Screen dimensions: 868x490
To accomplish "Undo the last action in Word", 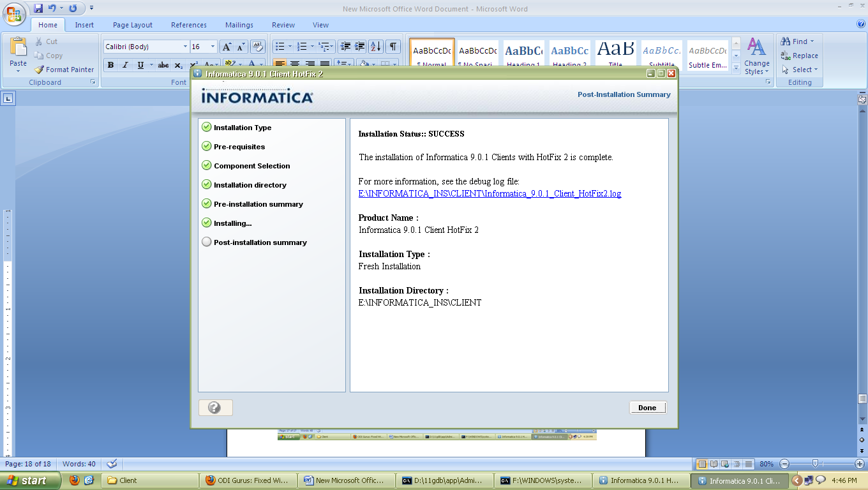I will click(54, 8).
